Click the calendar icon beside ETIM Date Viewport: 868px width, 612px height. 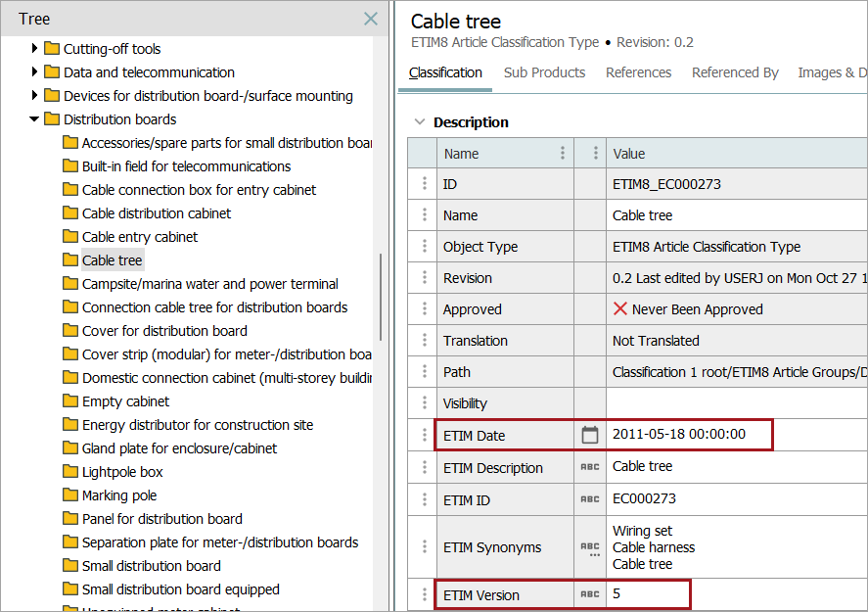pyautogui.click(x=589, y=435)
